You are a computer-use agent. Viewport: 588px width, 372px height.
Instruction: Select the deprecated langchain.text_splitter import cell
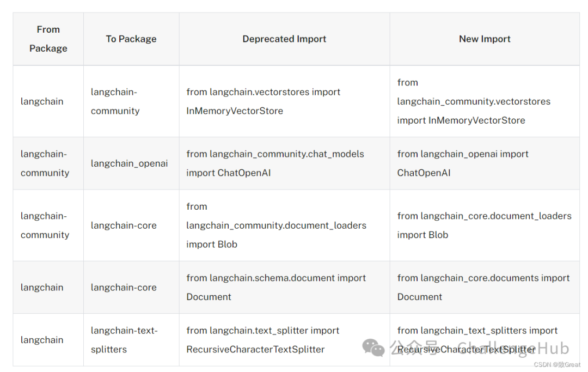263,340
